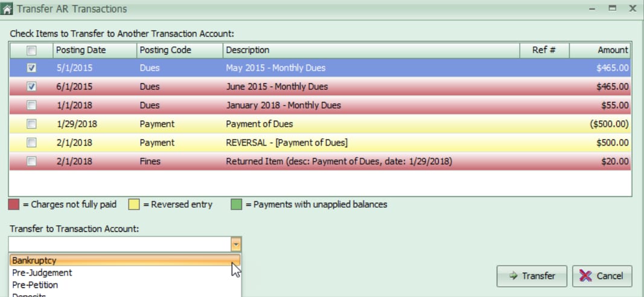The height and width of the screenshot is (297, 644).
Task: Uncheck the June 2015 Monthly Dues row
Action: click(31, 86)
